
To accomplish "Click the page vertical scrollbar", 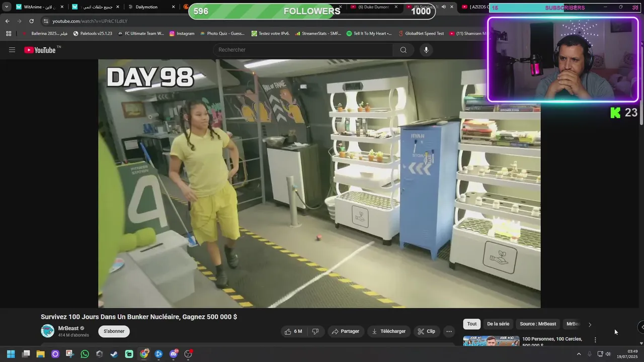I will [641, 114].
